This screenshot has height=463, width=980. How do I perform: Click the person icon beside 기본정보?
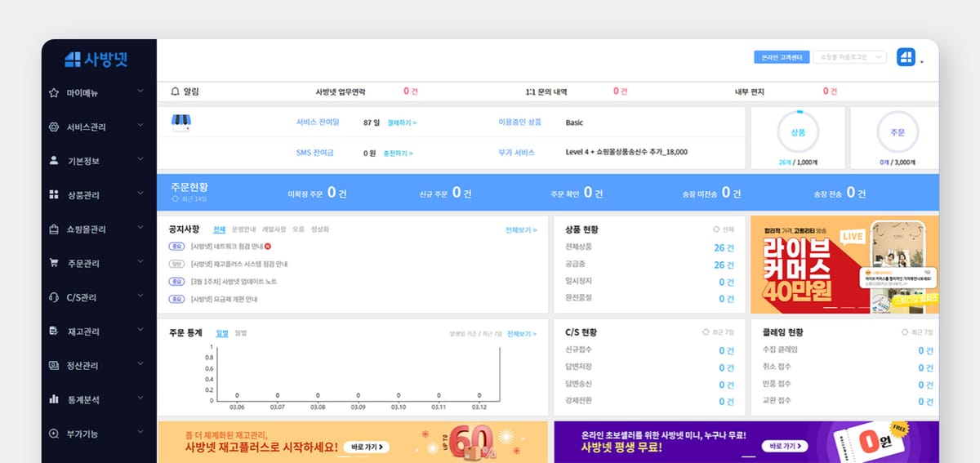click(54, 161)
